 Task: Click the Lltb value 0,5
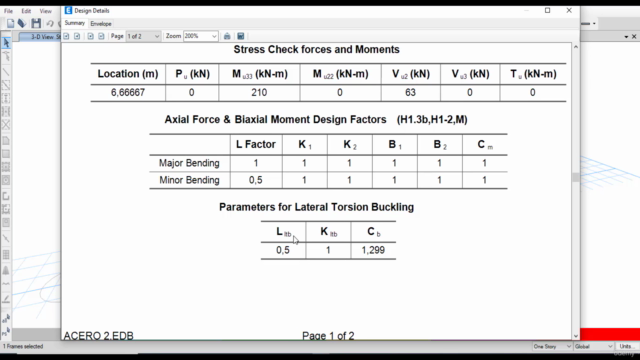(x=283, y=250)
